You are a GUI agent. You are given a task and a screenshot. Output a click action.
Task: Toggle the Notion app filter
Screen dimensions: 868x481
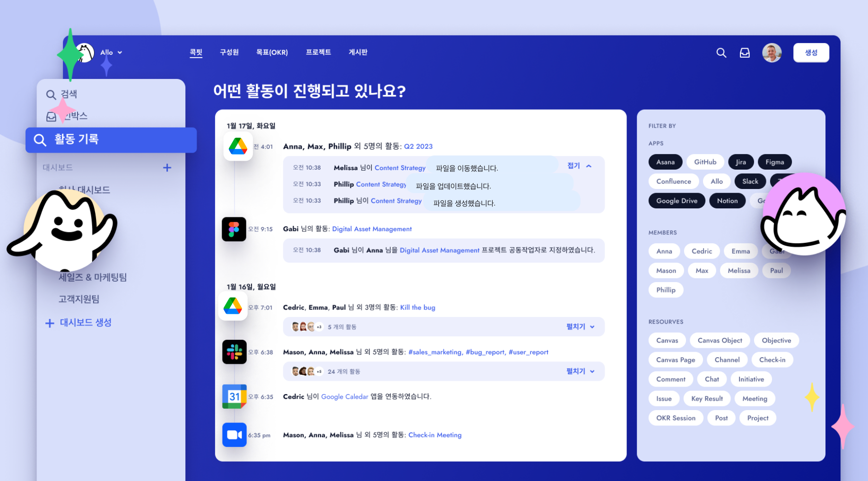click(x=727, y=201)
